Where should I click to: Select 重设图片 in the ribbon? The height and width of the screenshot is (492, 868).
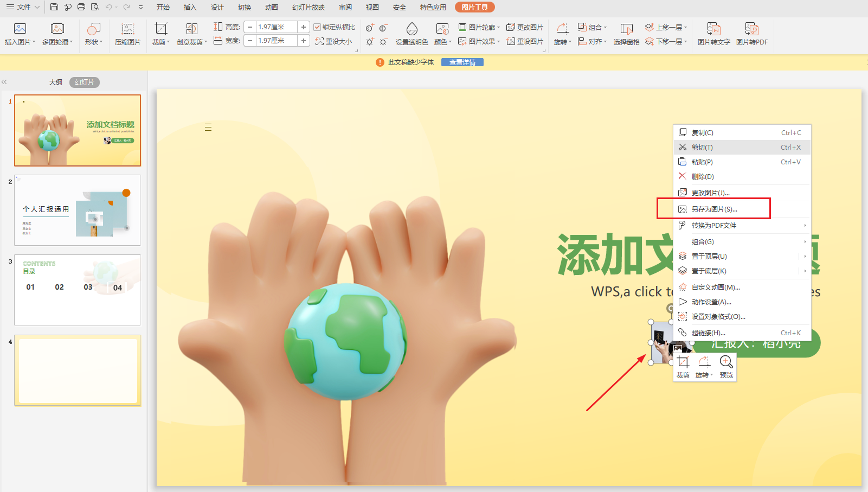click(x=525, y=41)
